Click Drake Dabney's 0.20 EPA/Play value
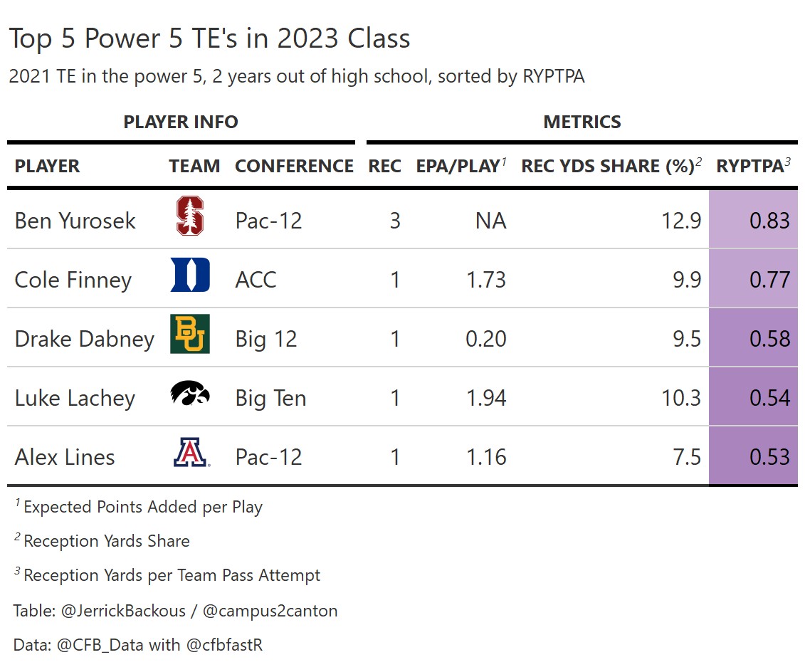This screenshot has height=672, width=805. 485,339
